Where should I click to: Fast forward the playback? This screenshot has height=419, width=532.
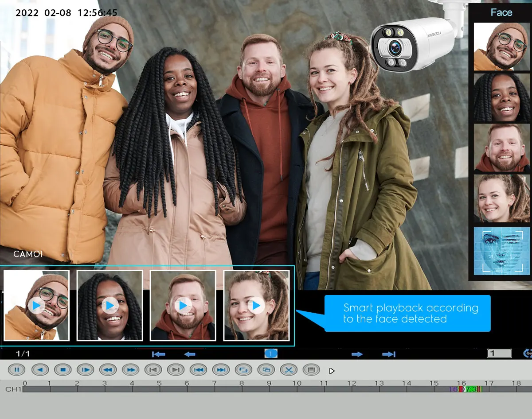tap(130, 369)
